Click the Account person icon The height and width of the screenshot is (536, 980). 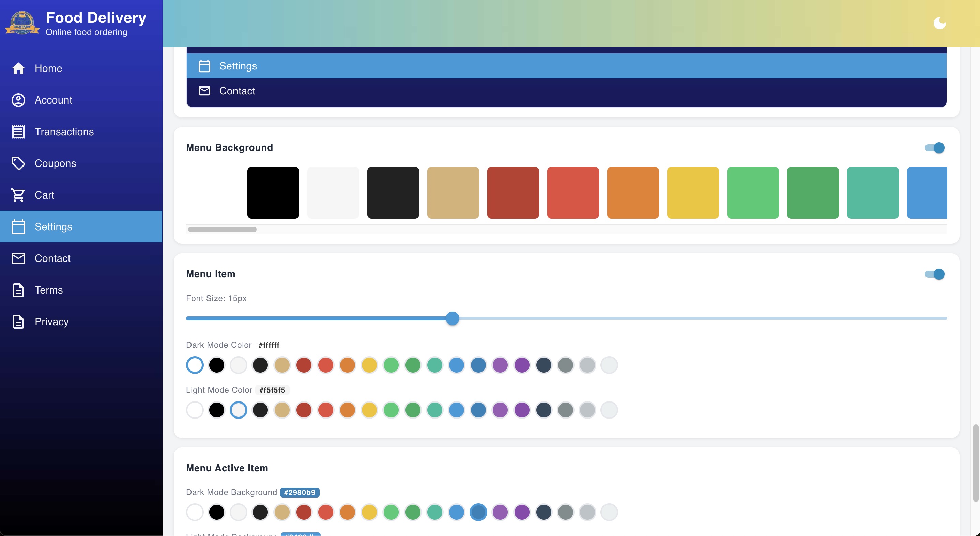[18, 100]
